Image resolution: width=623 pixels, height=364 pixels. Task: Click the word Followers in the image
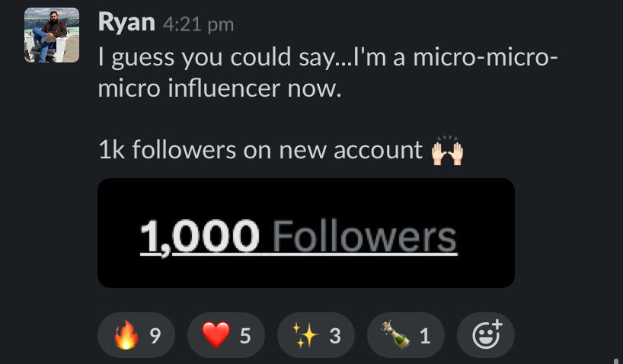coord(364,238)
